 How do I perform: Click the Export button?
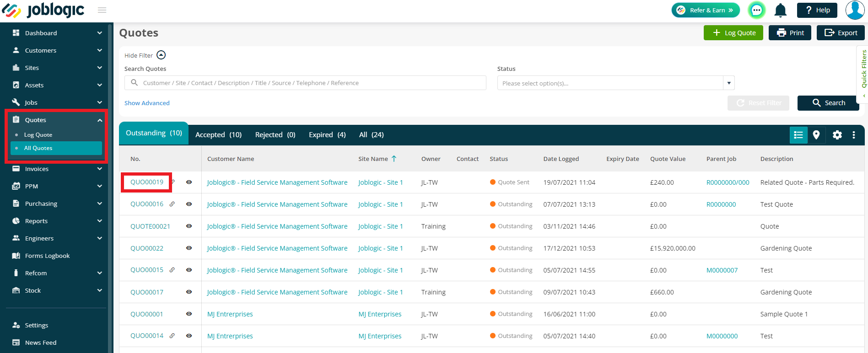click(x=841, y=33)
